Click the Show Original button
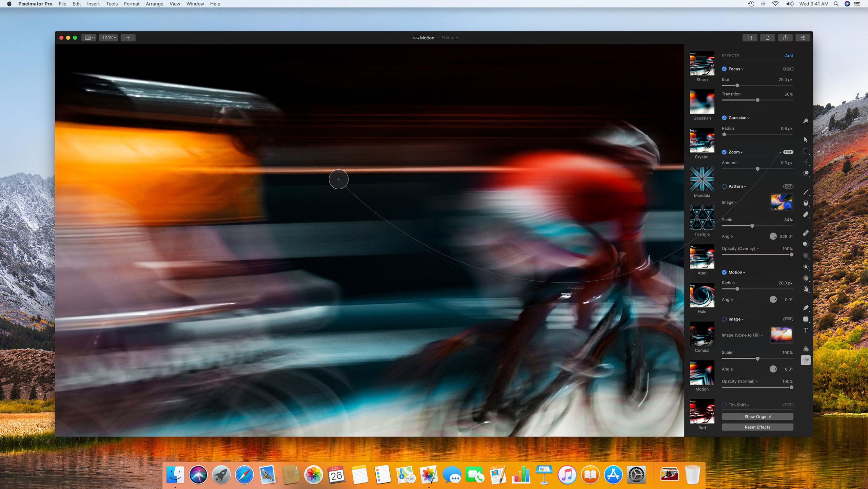 tap(757, 416)
